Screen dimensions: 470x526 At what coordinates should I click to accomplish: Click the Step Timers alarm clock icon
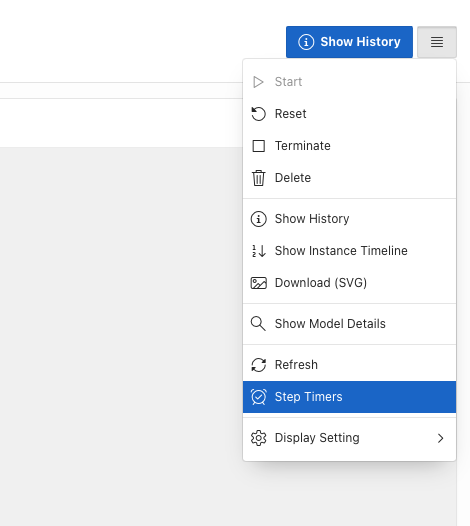(259, 397)
